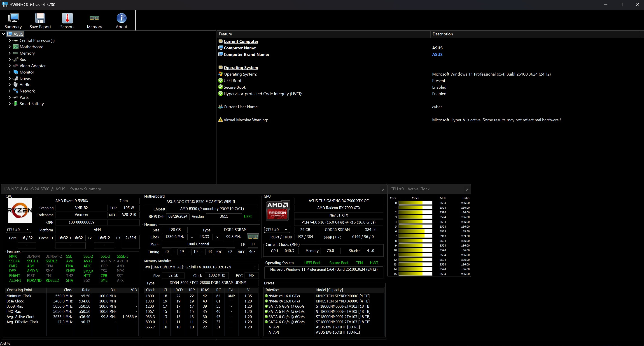Select the Audio tree item

click(x=25, y=85)
